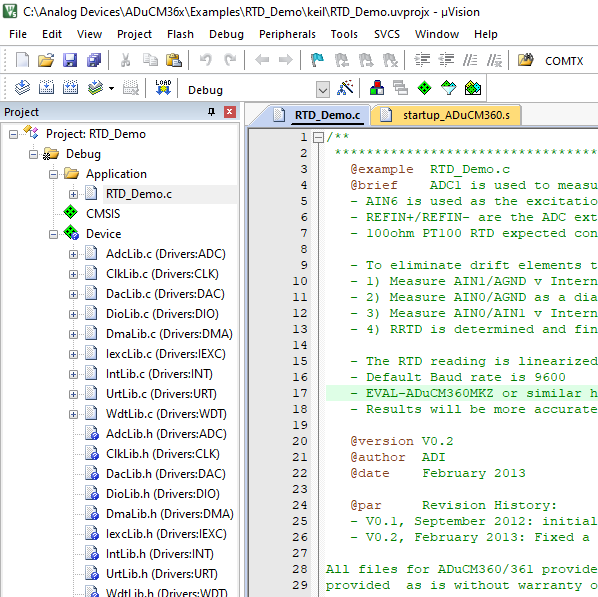
Task: Pin the Project panel
Action: (x=211, y=112)
